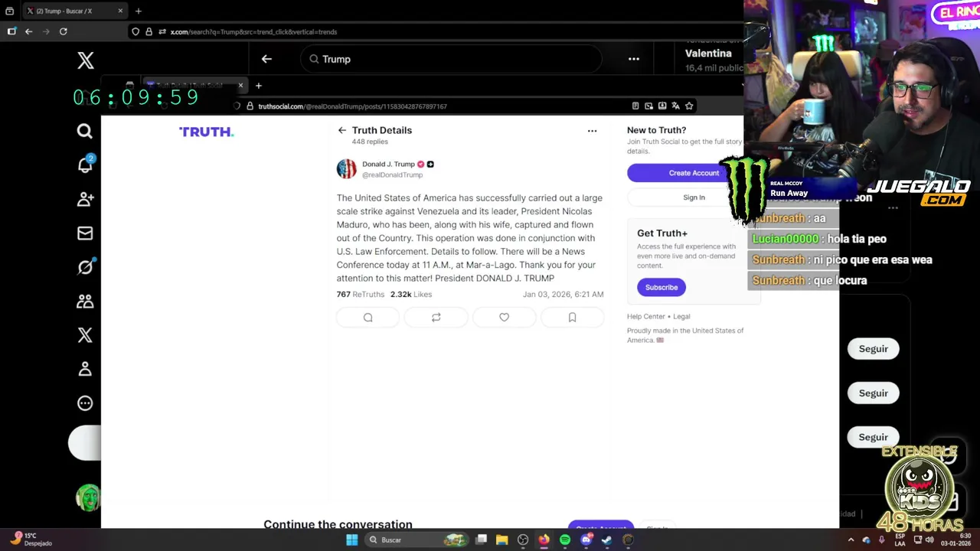Click the middle Seguir button
The height and width of the screenshot is (551, 980).
(873, 393)
